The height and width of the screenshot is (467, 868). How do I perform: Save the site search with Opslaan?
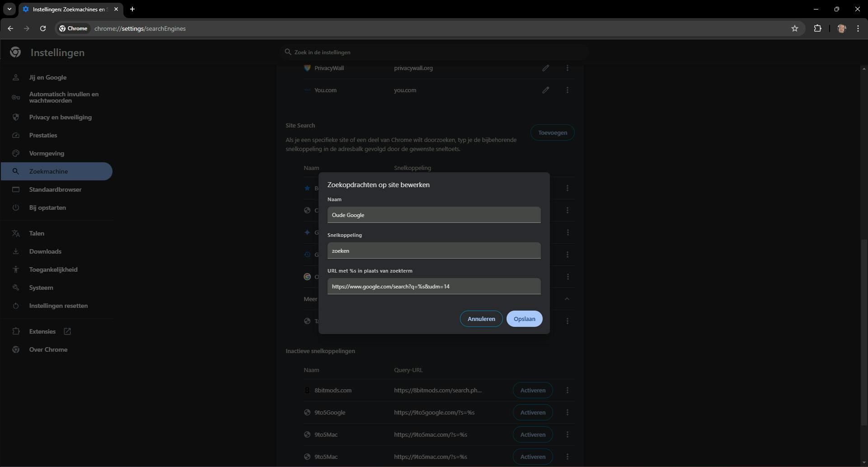[524, 319]
